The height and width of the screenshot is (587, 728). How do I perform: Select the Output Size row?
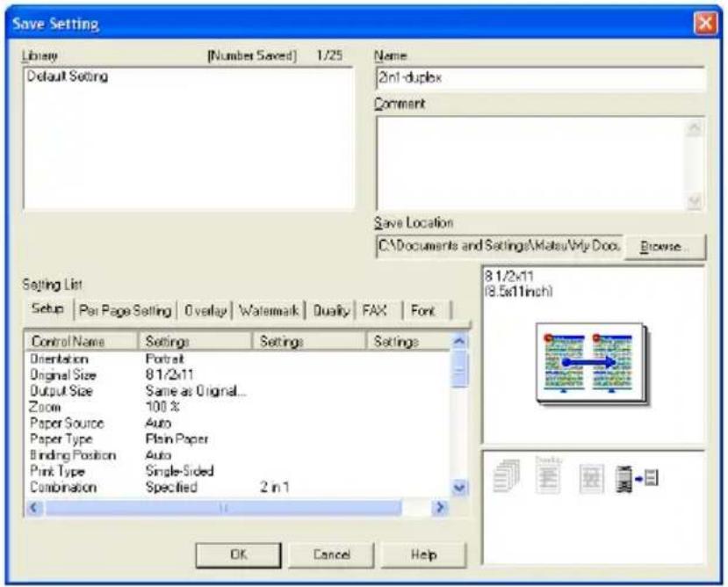pyautogui.click(x=237, y=391)
